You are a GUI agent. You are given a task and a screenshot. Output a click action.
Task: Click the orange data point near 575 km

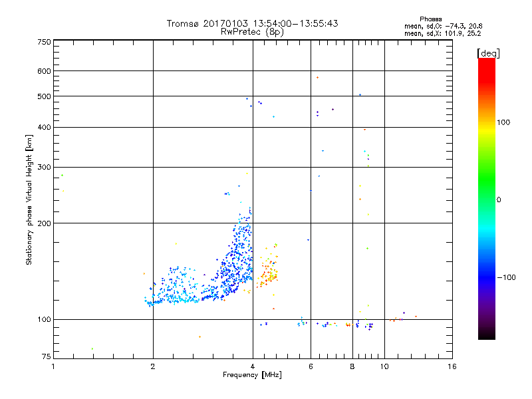click(x=318, y=78)
